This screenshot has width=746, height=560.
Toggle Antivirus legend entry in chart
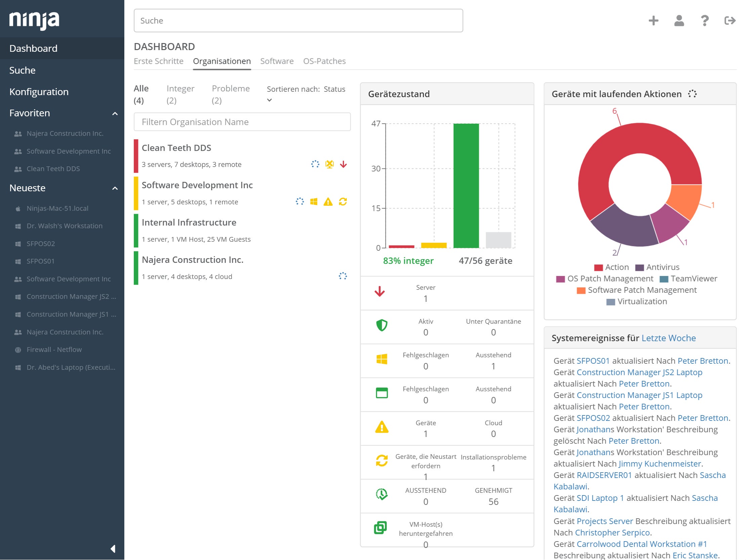[657, 267]
